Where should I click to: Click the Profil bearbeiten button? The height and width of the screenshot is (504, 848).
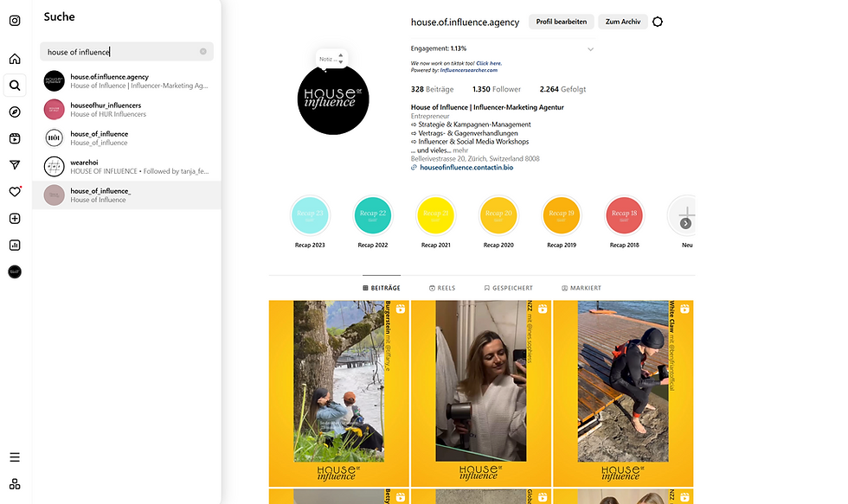(561, 22)
